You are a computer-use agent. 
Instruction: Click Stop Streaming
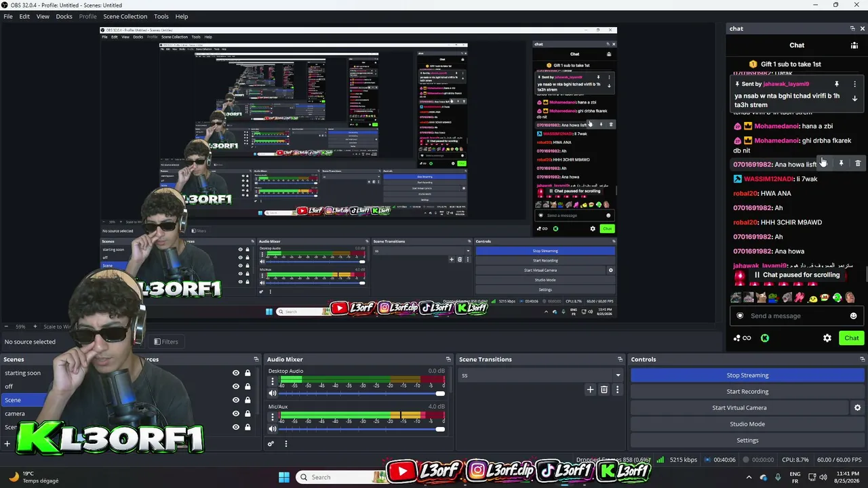tap(747, 375)
